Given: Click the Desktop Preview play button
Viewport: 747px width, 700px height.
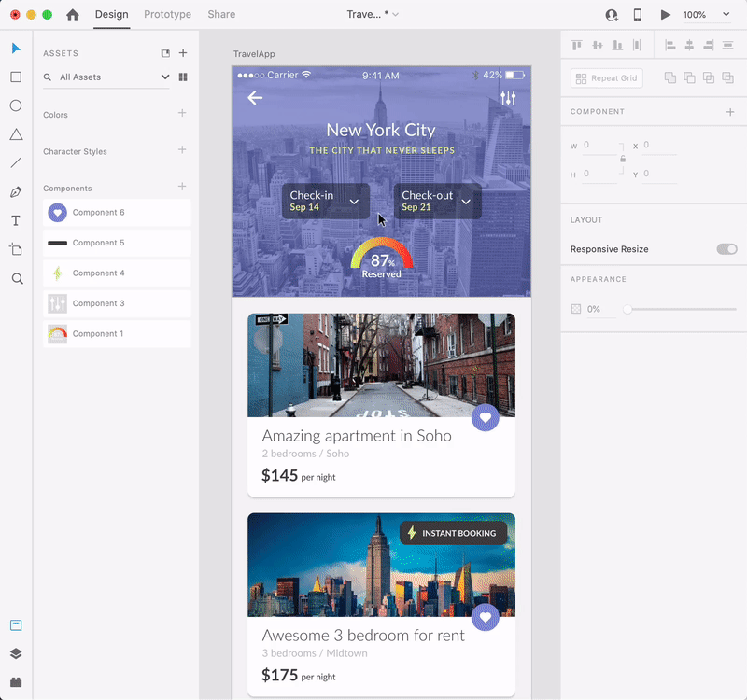Looking at the screenshot, I should (x=665, y=15).
